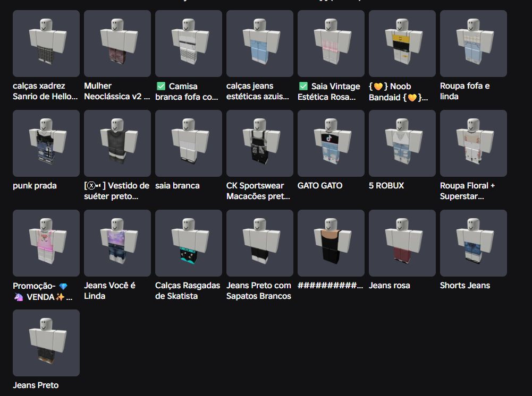Open the Roupa fofa e linda thumbnail
This screenshot has height=396, width=532.
(474, 44)
